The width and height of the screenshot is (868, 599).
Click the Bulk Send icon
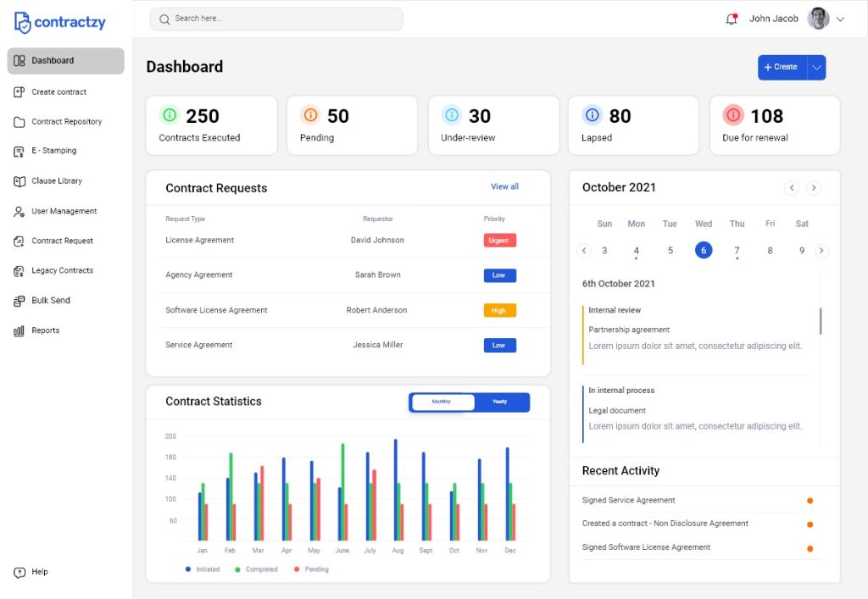coord(19,301)
